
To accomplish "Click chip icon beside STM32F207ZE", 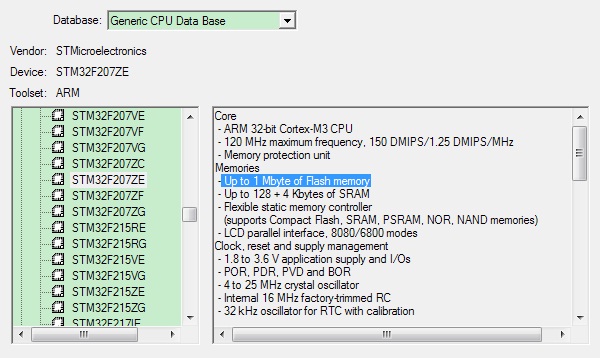I will pyautogui.click(x=58, y=179).
